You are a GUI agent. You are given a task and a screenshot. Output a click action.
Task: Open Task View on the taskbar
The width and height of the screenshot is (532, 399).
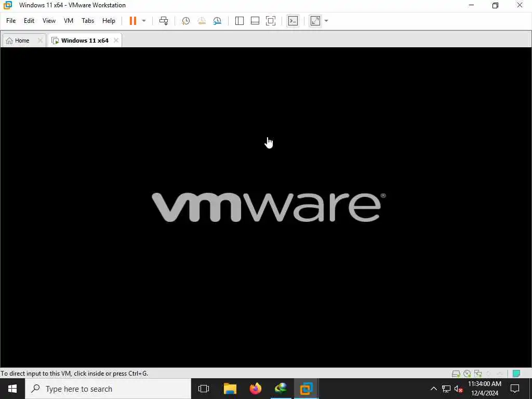point(204,389)
